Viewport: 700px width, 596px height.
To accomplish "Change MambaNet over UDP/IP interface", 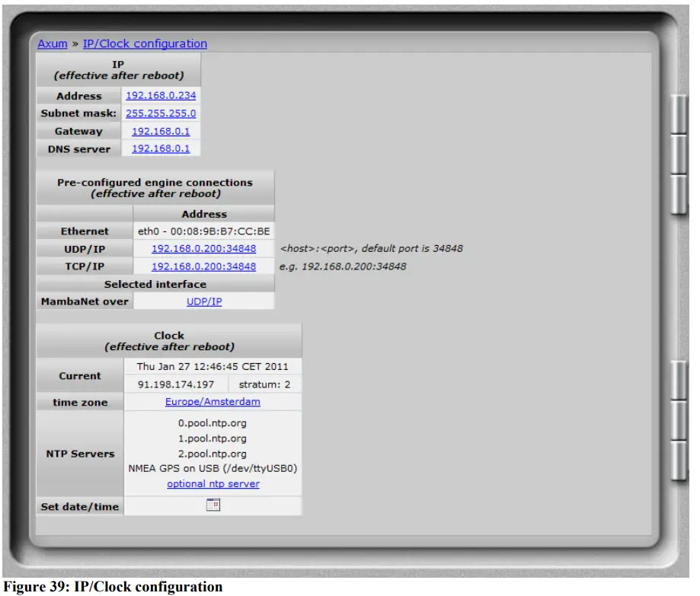I will (204, 301).
